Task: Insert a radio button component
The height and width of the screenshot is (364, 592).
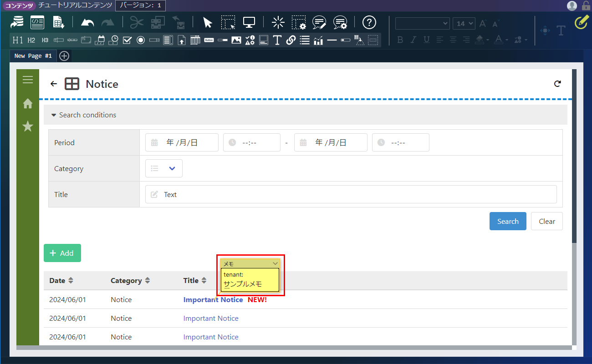Action: pyautogui.click(x=141, y=40)
